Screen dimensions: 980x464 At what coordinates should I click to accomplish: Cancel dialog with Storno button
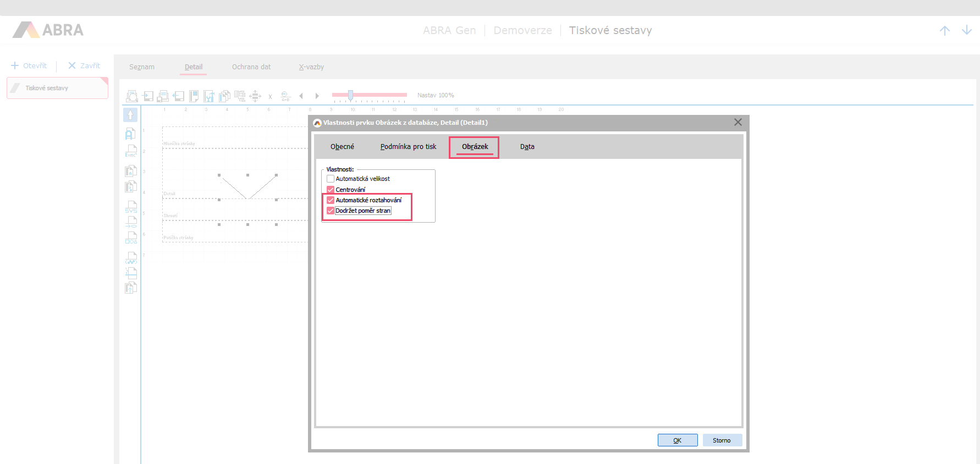click(722, 440)
